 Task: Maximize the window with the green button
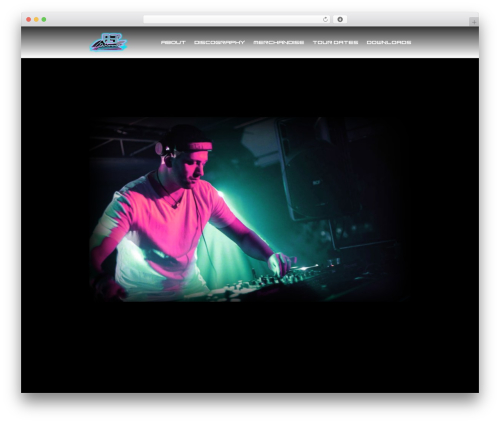[x=44, y=19]
